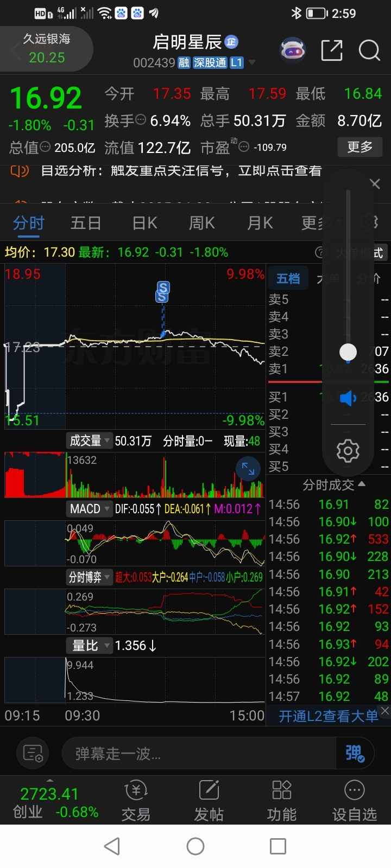Tap the speaker icon beside 自选分析 notice
This screenshot has height=868, width=391.
pyautogui.click(x=20, y=171)
